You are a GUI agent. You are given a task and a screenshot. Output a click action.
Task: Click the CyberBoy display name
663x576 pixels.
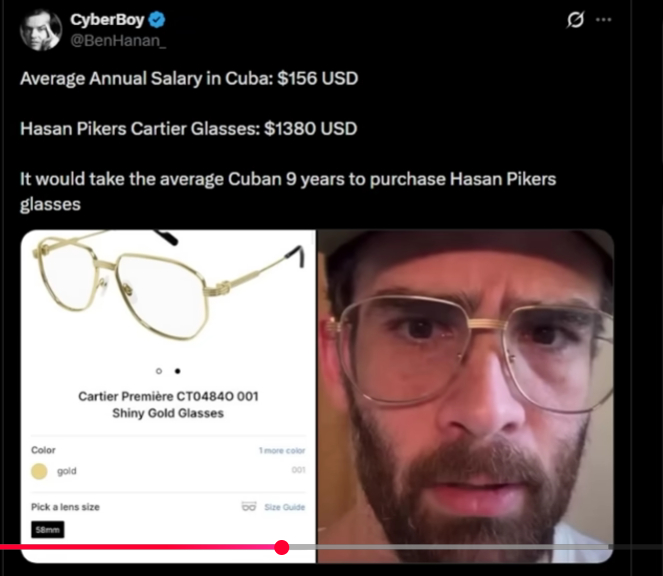click(x=107, y=19)
